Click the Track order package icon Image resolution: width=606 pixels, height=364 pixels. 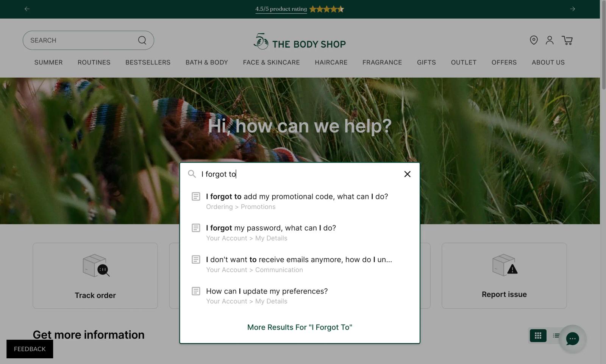(96, 266)
